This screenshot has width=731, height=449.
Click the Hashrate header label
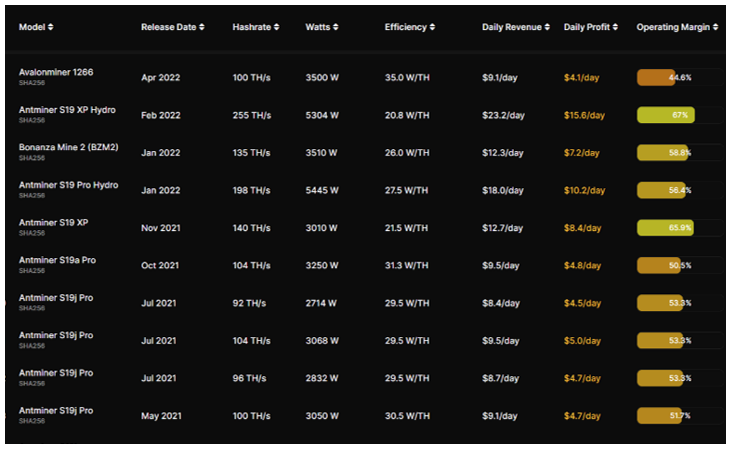point(252,27)
